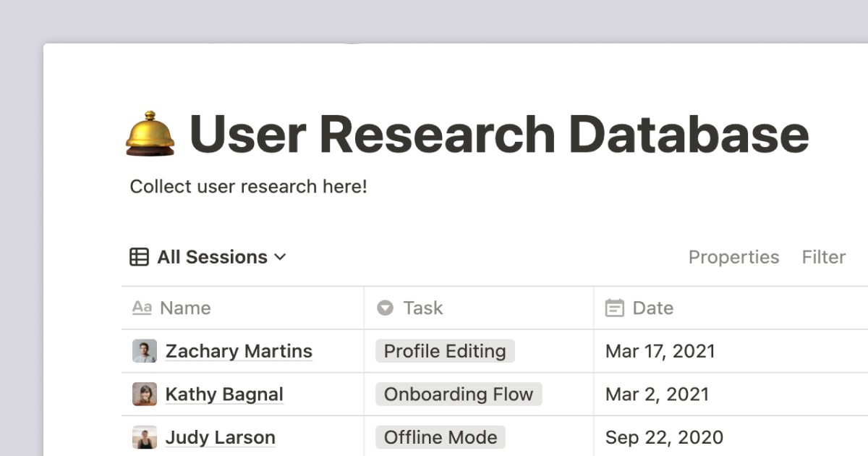Click Zachary Martins' avatar photo
The height and width of the screenshot is (456, 868).
pos(145,351)
